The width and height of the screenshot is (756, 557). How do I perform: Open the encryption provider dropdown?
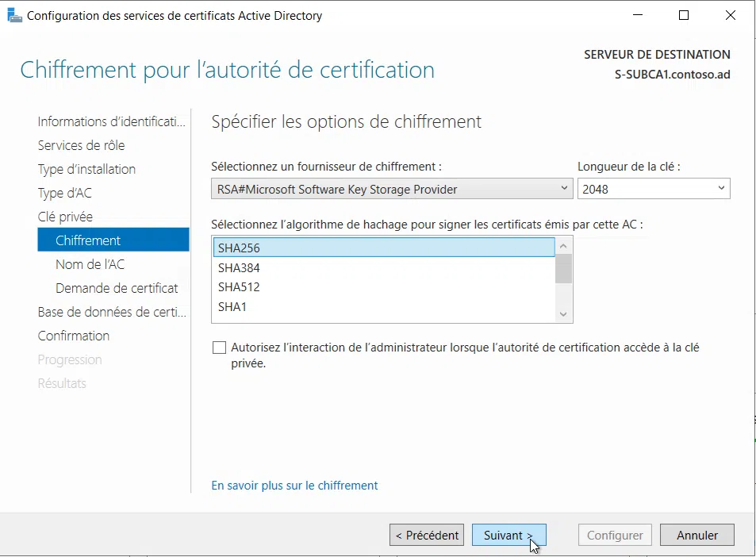(564, 188)
